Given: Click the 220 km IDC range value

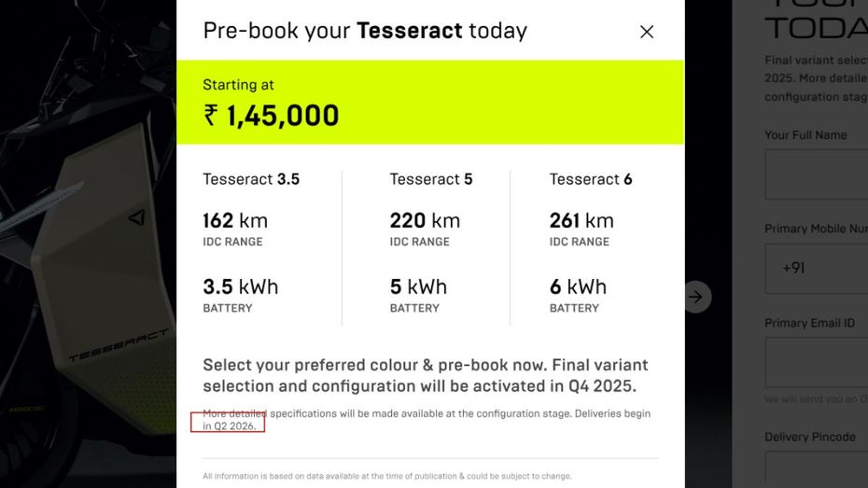Looking at the screenshot, I should [x=426, y=221].
